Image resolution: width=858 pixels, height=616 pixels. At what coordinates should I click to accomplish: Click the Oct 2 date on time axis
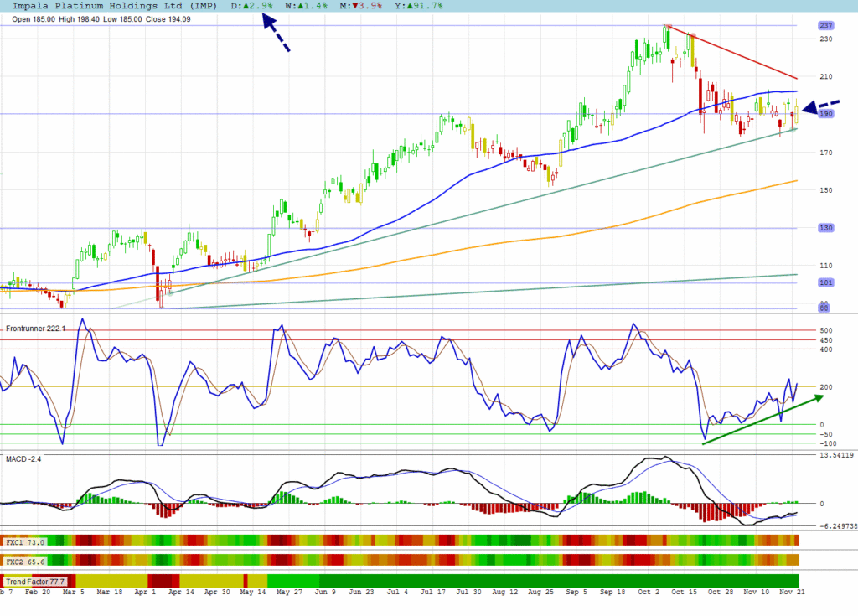click(645, 592)
